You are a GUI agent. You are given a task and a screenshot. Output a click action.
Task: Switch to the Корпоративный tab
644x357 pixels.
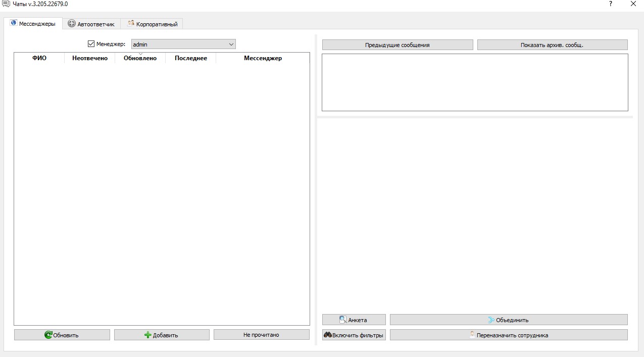[x=152, y=24]
